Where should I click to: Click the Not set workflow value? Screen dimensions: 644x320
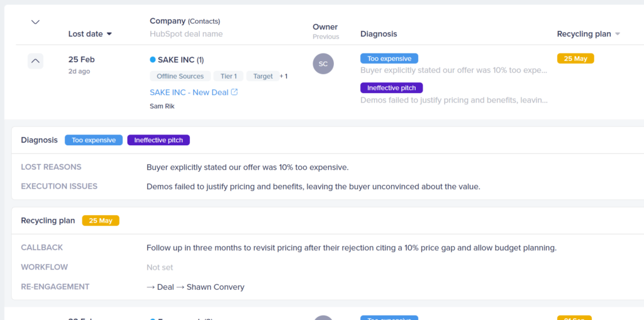coord(160,267)
